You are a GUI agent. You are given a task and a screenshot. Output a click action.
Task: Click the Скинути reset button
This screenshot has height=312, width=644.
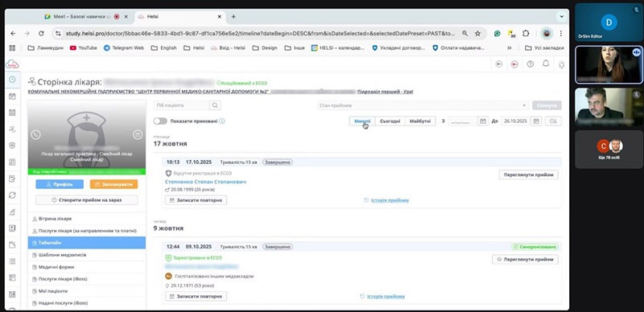click(x=547, y=105)
